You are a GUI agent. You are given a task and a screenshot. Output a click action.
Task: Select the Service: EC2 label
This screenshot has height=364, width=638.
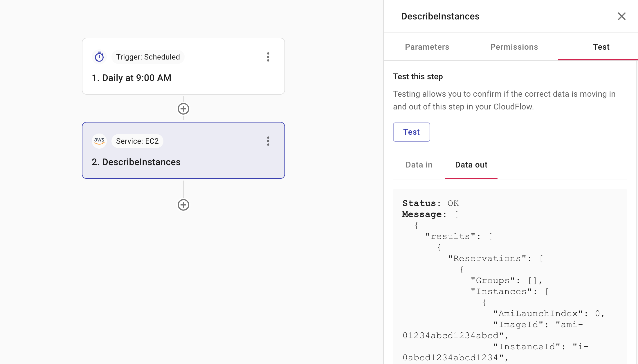(137, 141)
